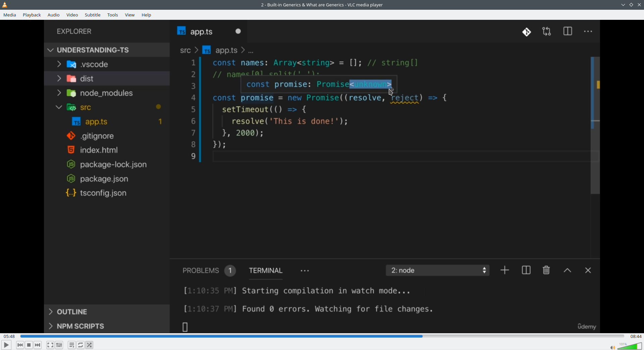Split the terminal panel
644x350 pixels.
pyautogui.click(x=526, y=271)
